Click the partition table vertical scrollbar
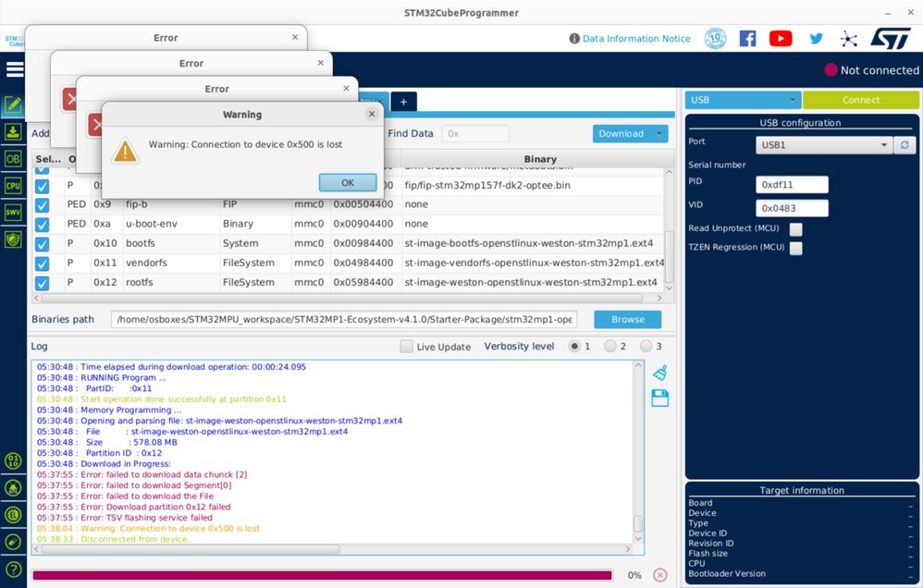Image resolution: width=923 pixels, height=588 pixels. [669, 257]
